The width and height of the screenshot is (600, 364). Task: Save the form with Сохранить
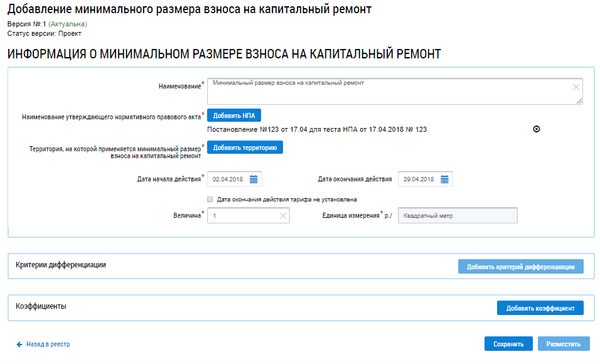pos(508,344)
